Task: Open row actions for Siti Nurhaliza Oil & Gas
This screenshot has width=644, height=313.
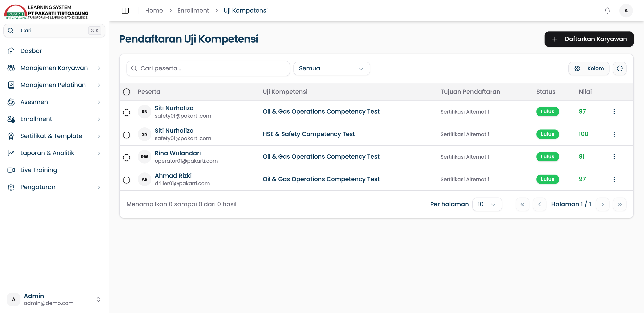Action: coord(614,112)
